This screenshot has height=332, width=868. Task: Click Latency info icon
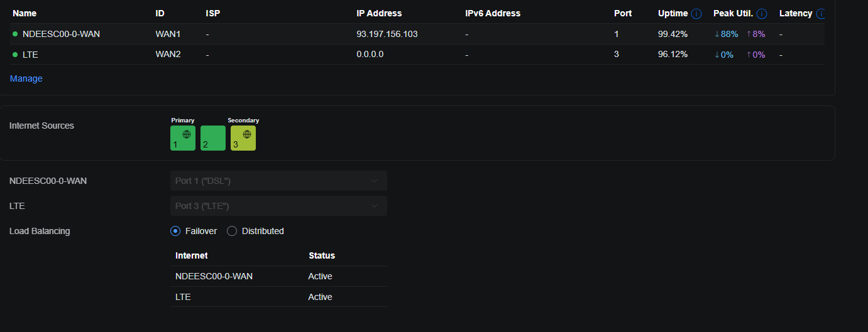click(x=820, y=14)
